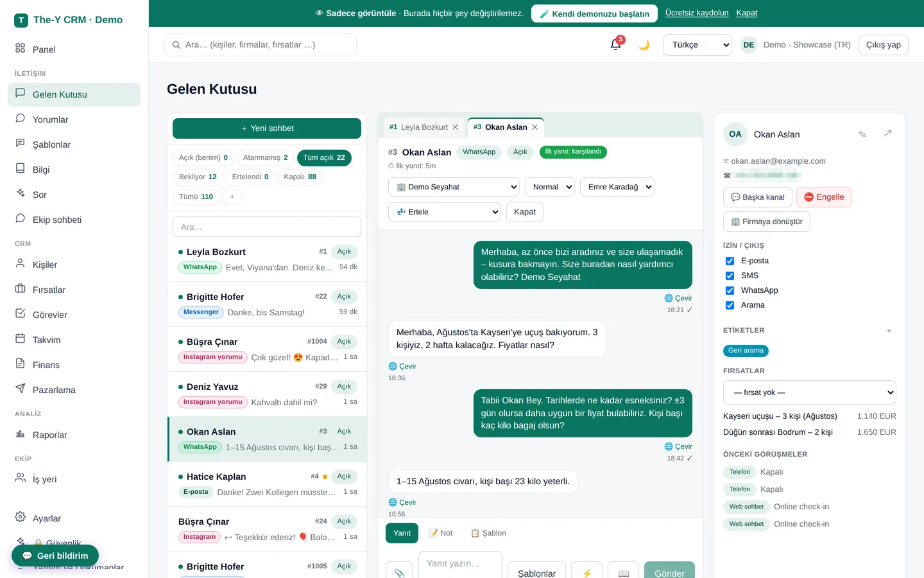Click Kapat to close the conversation
Viewport: 924px width, 578px height.
click(x=525, y=212)
